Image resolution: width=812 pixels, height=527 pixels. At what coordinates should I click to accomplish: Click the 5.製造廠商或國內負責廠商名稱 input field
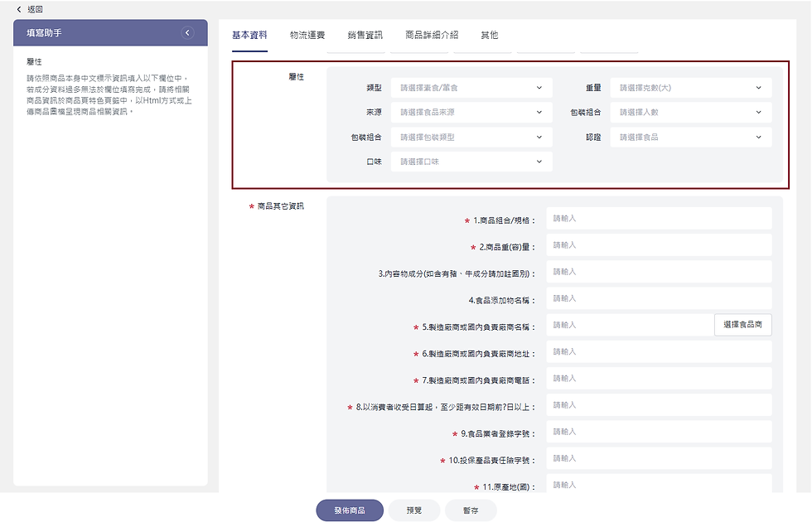click(x=630, y=325)
